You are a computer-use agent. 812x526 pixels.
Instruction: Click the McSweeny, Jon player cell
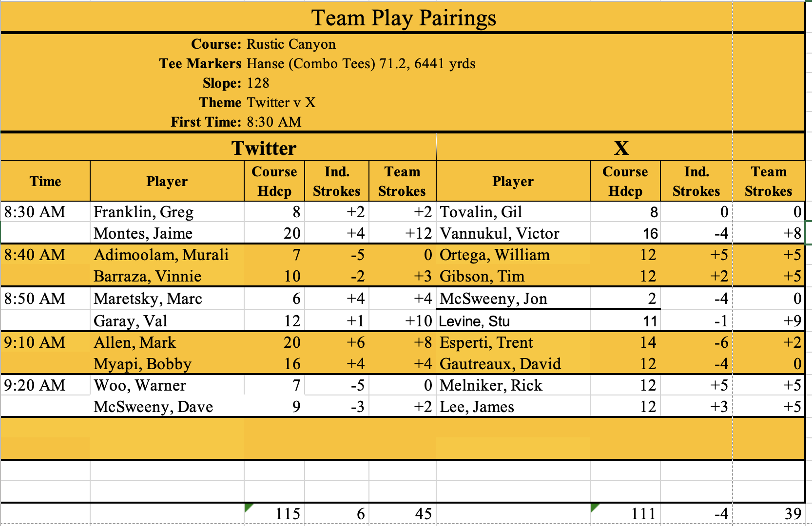[x=493, y=299]
